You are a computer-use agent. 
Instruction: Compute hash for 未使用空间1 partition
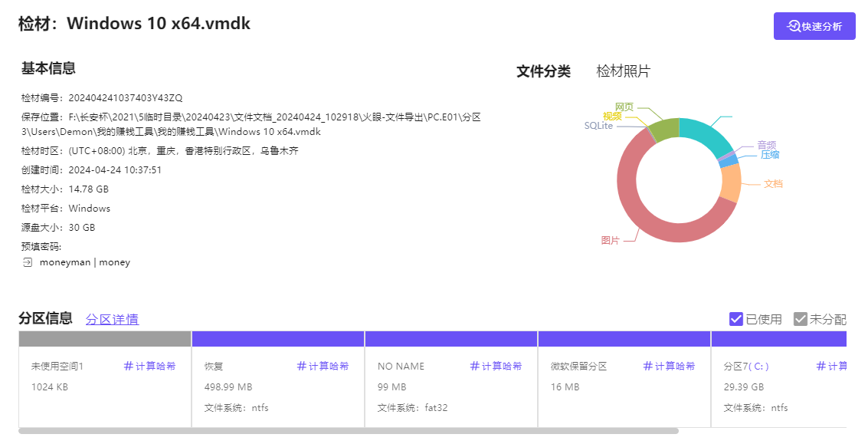click(149, 367)
